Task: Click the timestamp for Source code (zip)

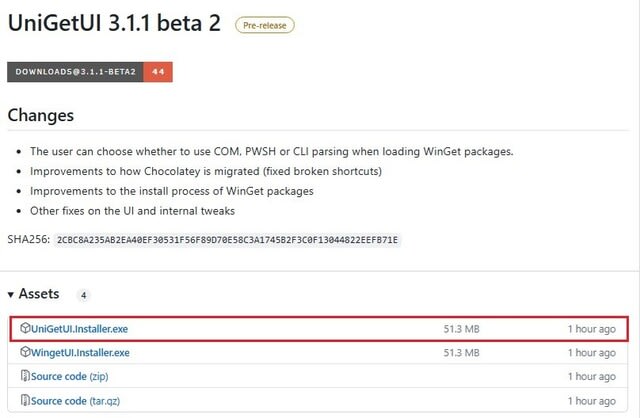Action: pyautogui.click(x=591, y=376)
